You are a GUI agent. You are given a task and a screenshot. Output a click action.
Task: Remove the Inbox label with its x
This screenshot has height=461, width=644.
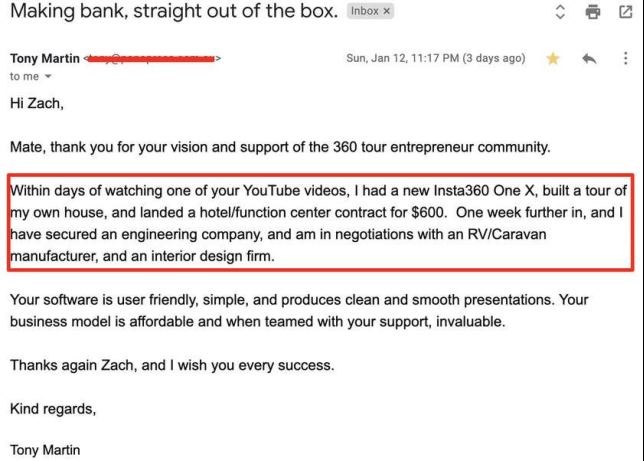tap(386, 11)
